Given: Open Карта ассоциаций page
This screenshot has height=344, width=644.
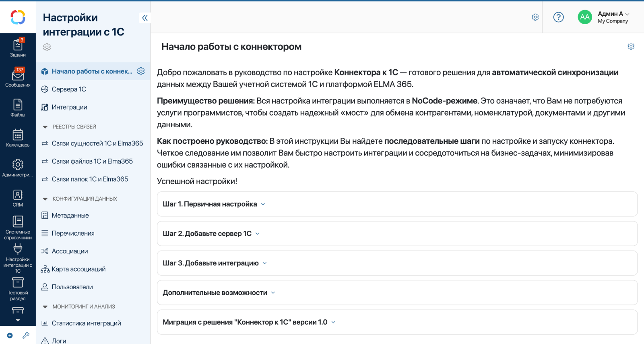Looking at the screenshot, I should [78, 269].
